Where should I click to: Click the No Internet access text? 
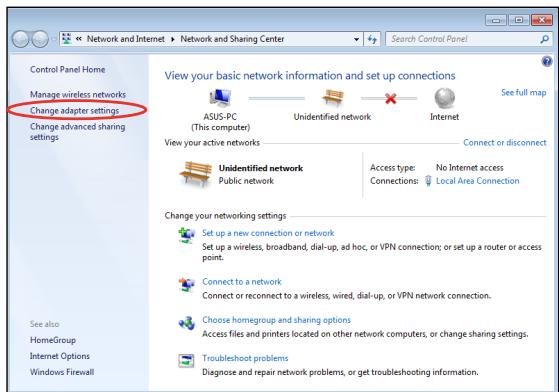tap(470, 167)
